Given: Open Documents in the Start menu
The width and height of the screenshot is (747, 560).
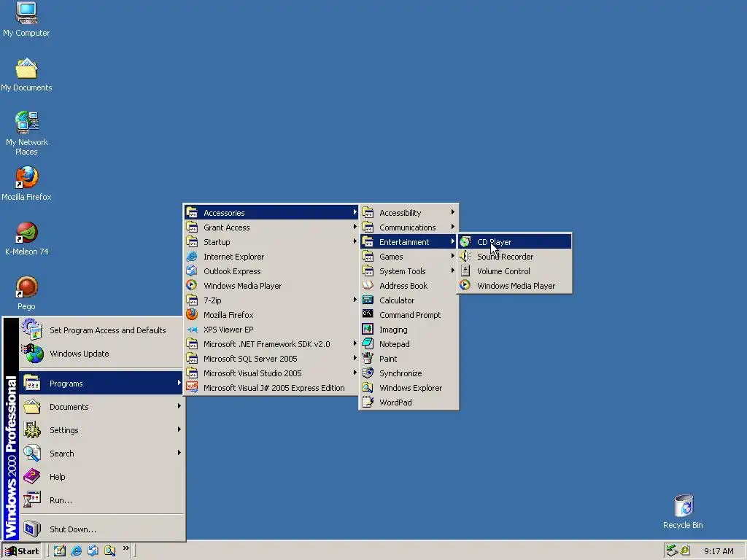Looking at the screenshot, I should click(x=101, y=407).
